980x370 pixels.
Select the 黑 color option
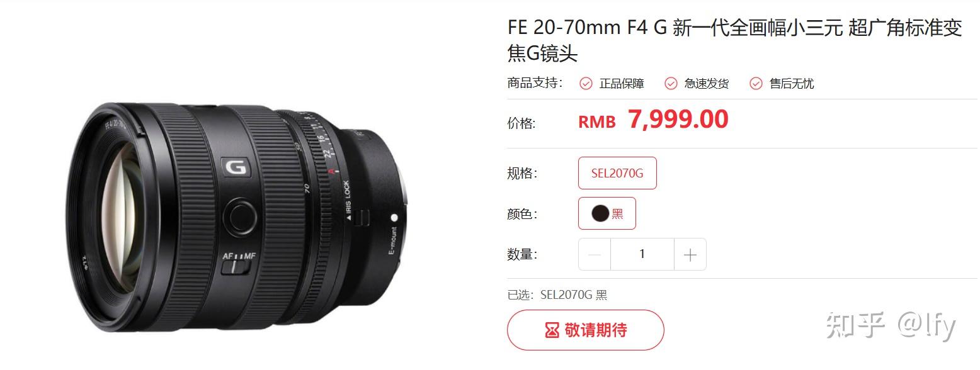pyautogui.click(x=607, y=213)
